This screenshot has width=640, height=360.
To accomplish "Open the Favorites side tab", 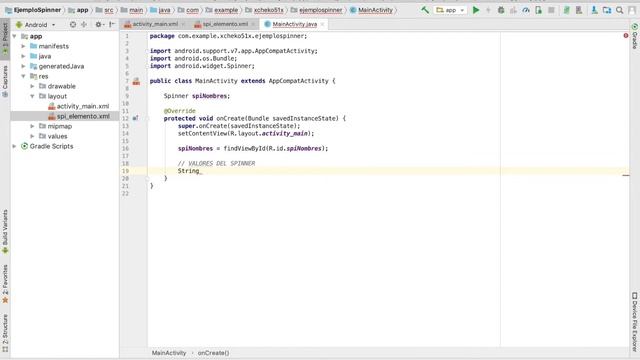I will [x=5, y=284].
